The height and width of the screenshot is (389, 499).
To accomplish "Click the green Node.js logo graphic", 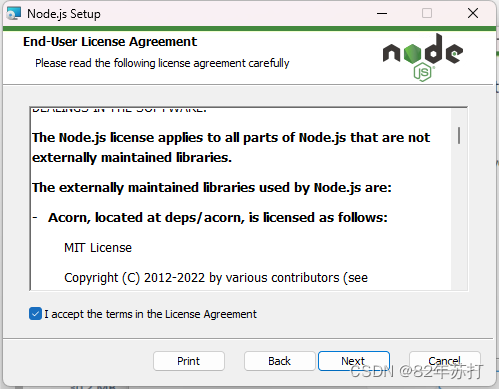I will [x=423, y=58].
